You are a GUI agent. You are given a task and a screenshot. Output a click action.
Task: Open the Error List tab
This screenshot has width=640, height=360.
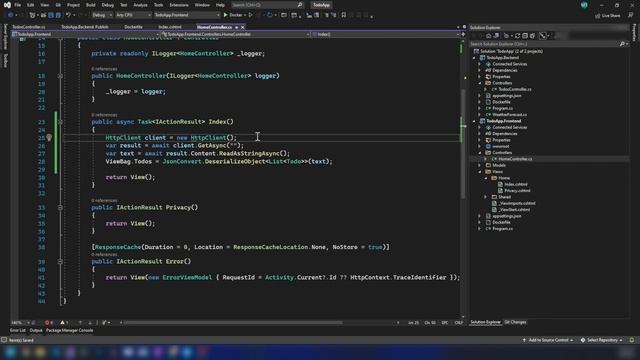18,331
